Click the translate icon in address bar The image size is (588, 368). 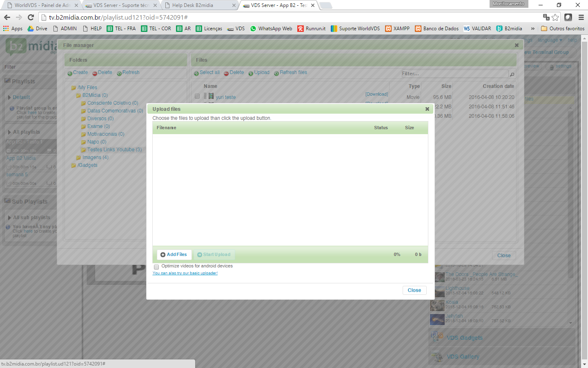tap(546, 17)
